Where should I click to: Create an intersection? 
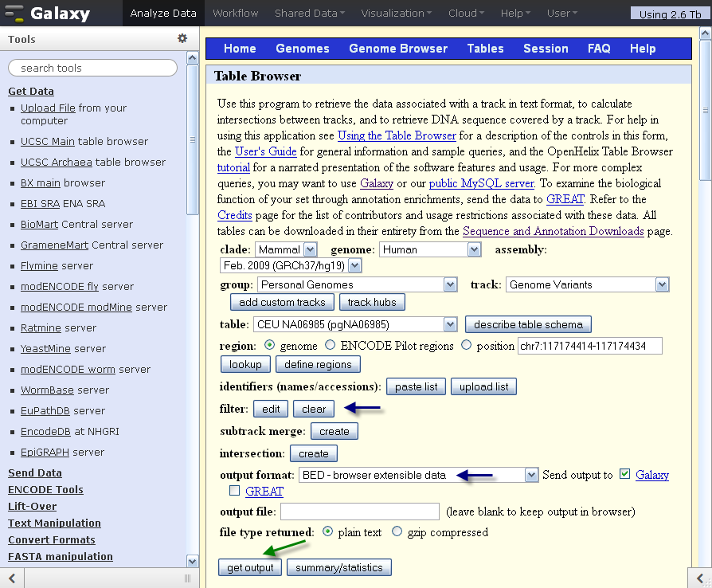(x=313, y=453)
